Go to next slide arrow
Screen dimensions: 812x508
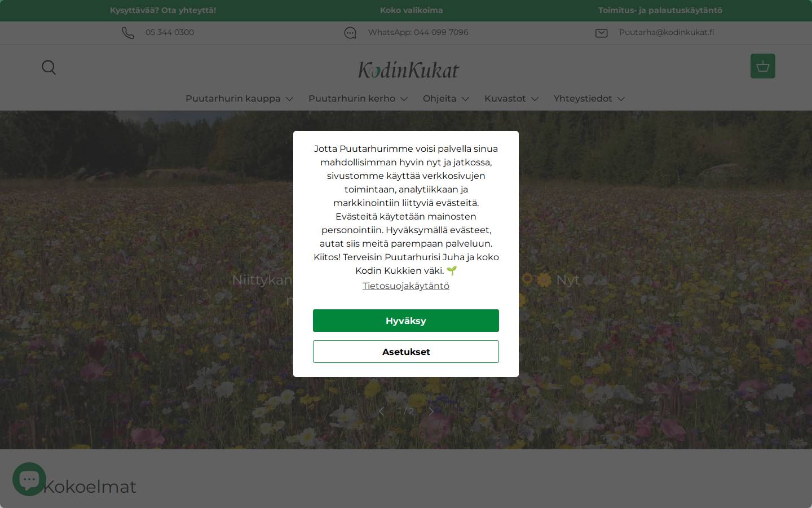431,411
